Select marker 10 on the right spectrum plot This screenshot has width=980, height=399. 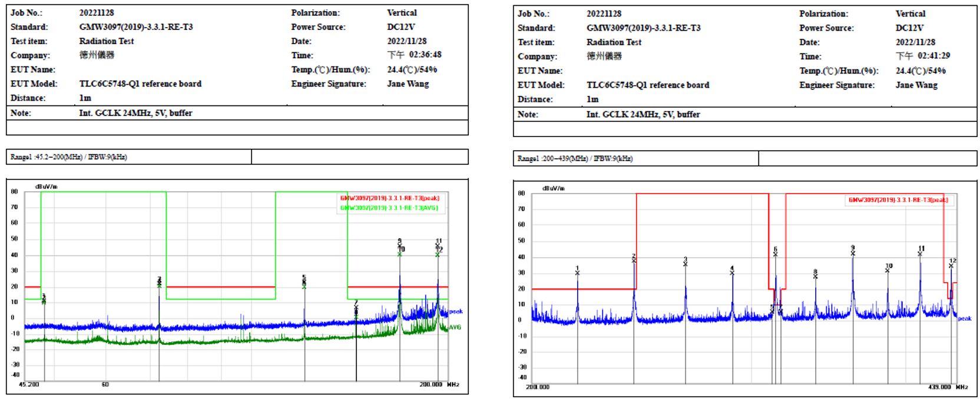(888, 270)
